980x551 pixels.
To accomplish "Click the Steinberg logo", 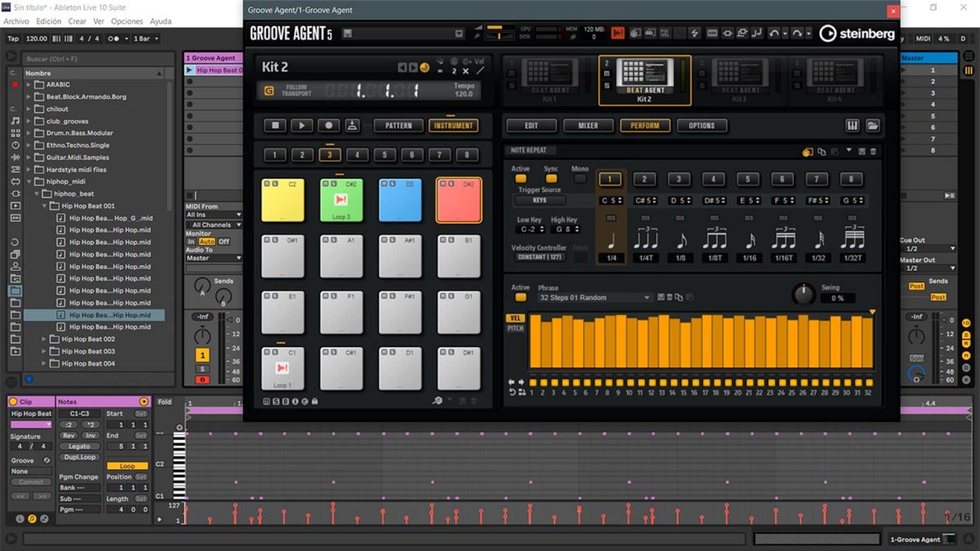I will tap(857, 33).
